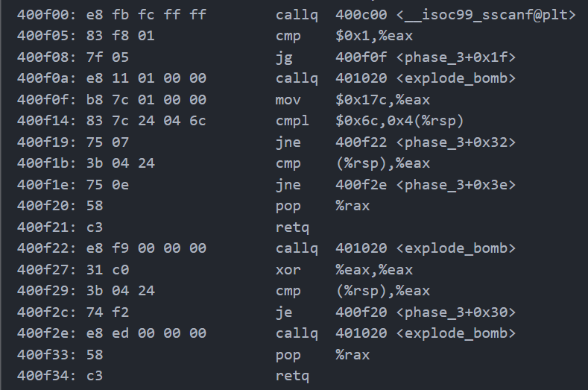Screen dimensions: 588x390
Task: Click the operand $0x17c,%eax
Action: click(x=382, y=99)
